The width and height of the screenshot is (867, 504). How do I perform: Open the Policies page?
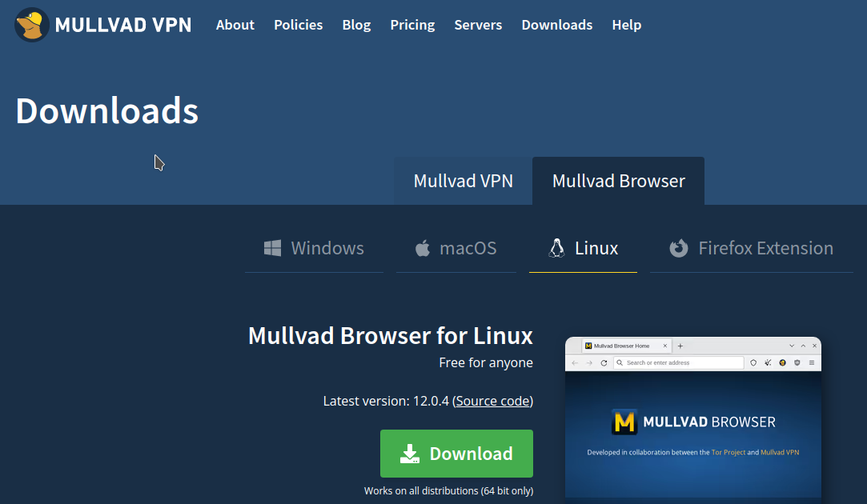tap(298, 25)
